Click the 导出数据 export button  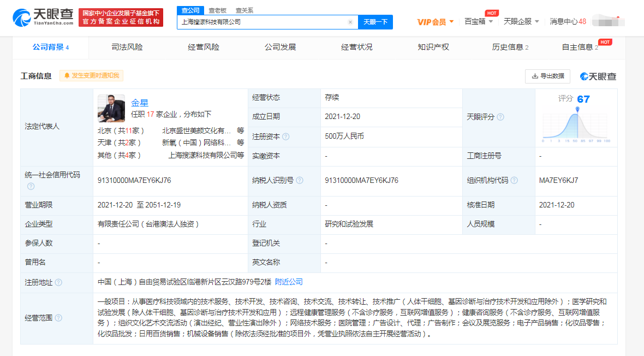pos(547,76)
